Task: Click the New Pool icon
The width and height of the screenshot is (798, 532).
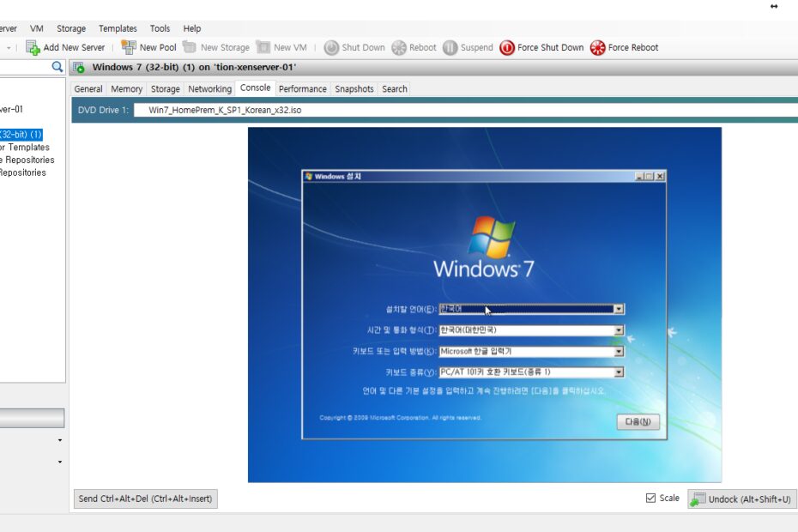Action: (128, 47)
